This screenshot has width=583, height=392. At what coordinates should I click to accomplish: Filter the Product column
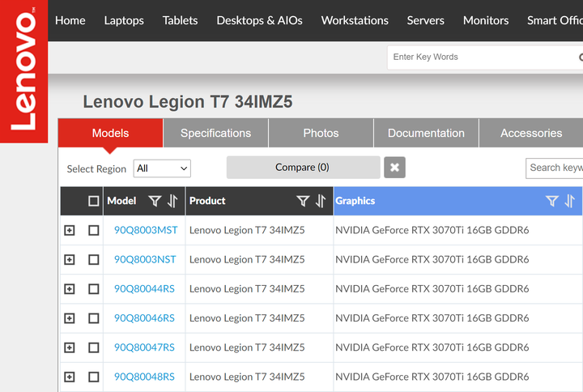[x=303, y=201]
